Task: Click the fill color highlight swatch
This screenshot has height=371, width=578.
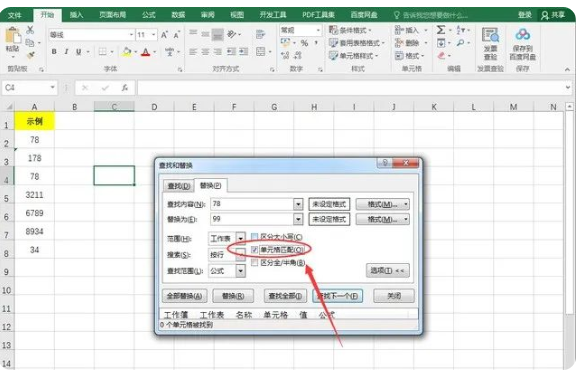Action: click(127, 52)
